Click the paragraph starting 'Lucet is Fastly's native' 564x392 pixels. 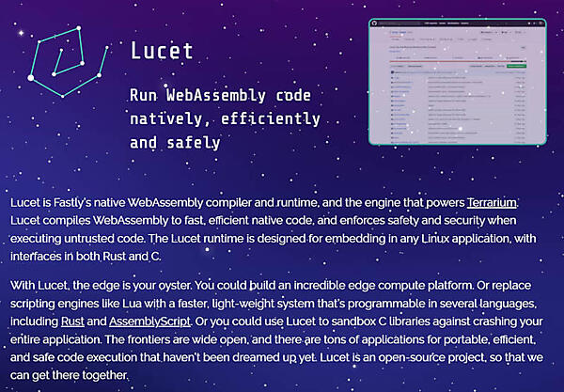[x=274, y=229]
